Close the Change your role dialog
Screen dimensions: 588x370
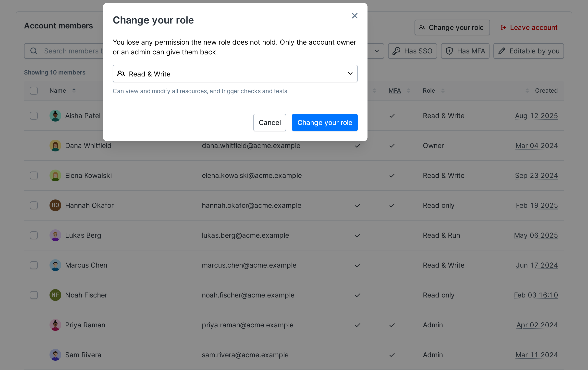pos(355,16)
